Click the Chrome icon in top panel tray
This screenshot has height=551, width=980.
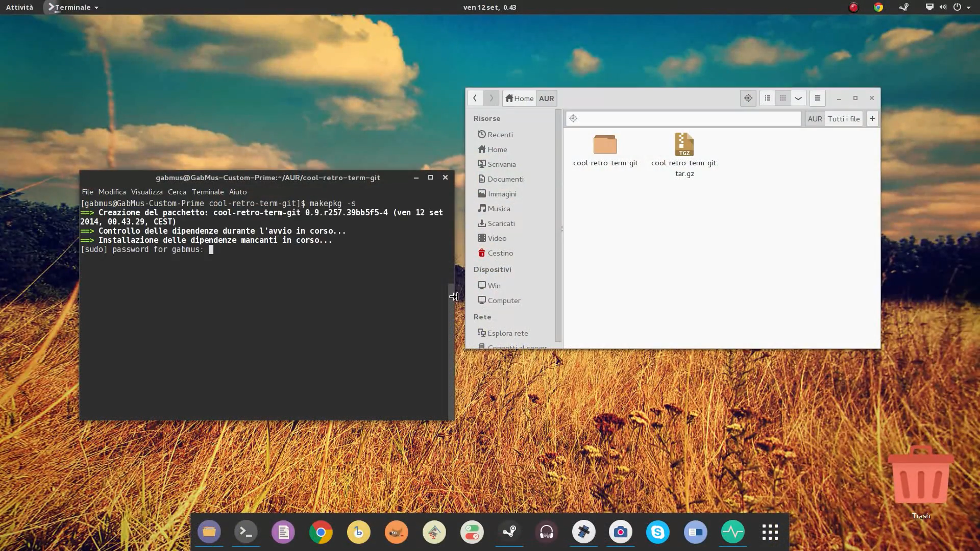[878, 7]
